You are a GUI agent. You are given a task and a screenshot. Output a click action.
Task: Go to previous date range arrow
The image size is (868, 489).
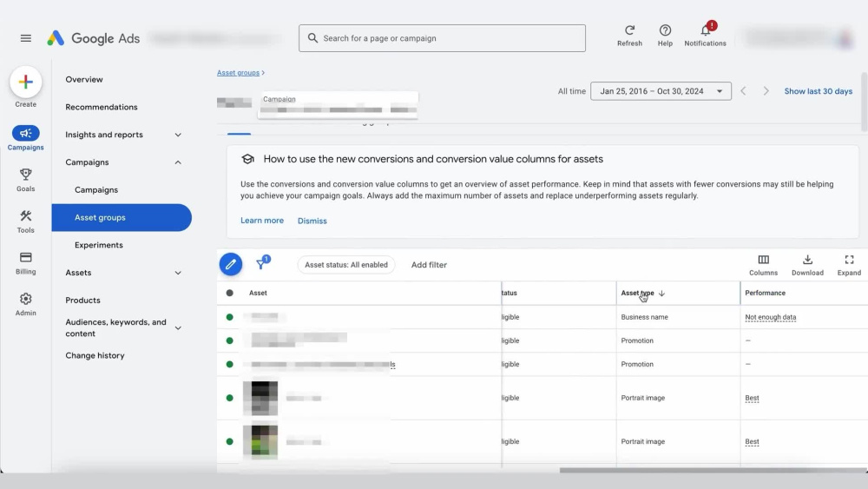(x=744, y=91)
